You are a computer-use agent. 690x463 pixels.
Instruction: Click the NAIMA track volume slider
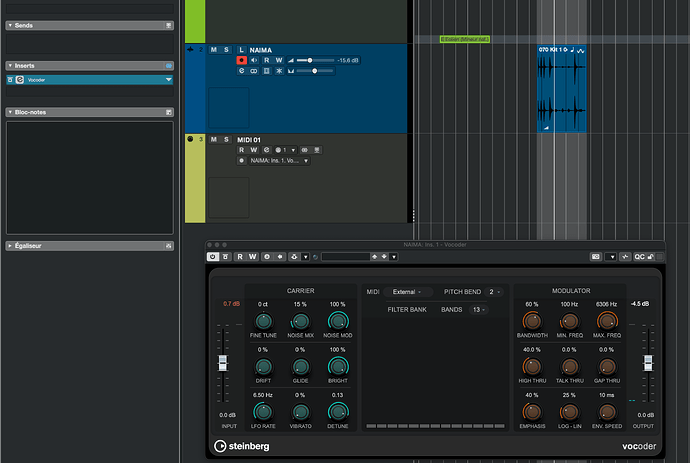click(x=312, y=61)
